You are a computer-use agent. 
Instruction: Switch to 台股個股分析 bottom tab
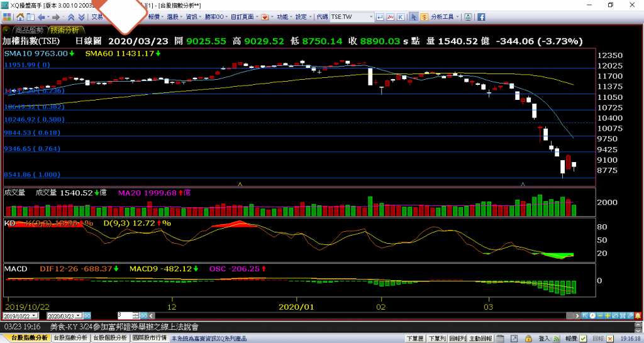(110, 338)
